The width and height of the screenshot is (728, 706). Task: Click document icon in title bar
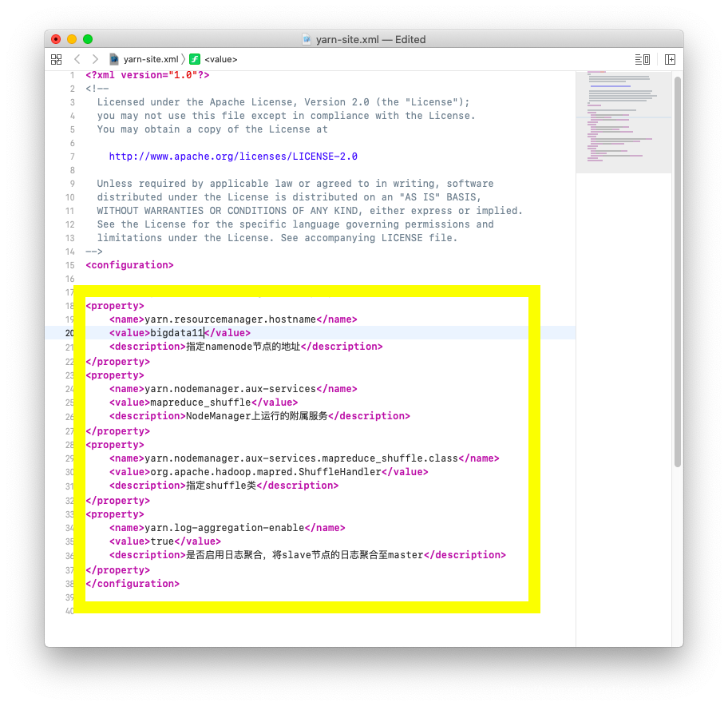pos(307,39)
